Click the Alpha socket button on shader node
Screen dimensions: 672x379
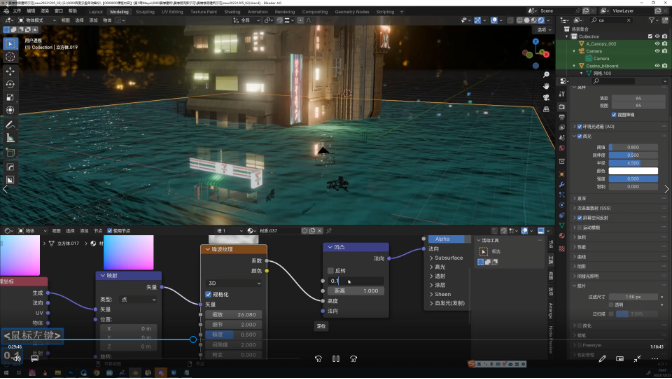446,239
